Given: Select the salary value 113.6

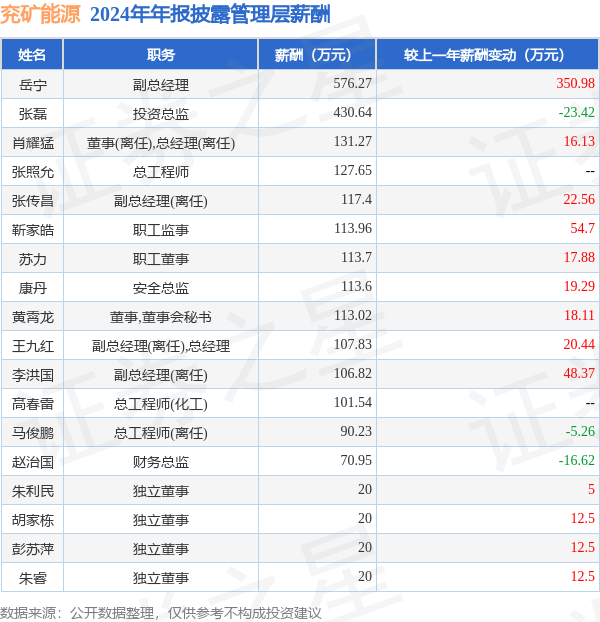Looking at the screenshot, I should click(357, 286).
